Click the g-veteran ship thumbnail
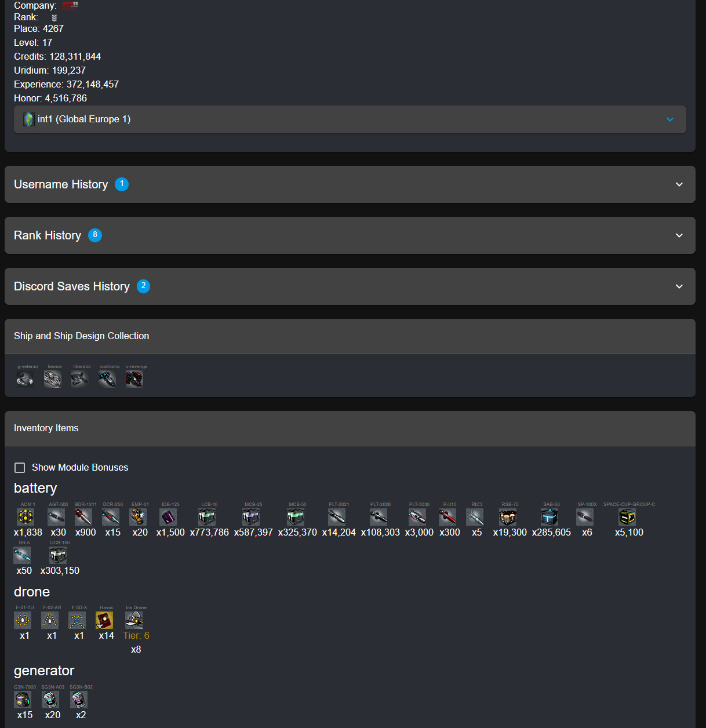Screen dimensions: 706x728 click(26, 379)
